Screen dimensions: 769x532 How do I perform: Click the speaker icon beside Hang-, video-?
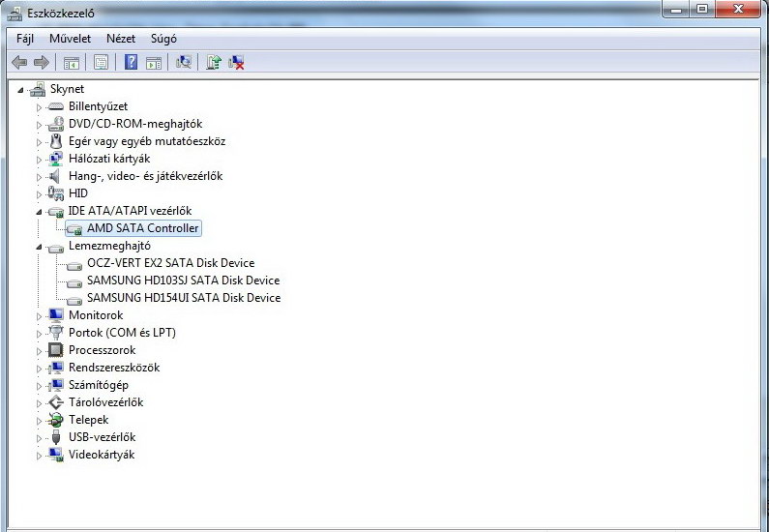pyautogui.click(x=54, y=176)
